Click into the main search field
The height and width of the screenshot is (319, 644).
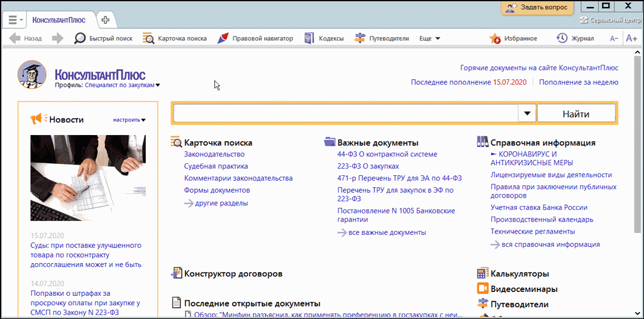coord(346,113)
